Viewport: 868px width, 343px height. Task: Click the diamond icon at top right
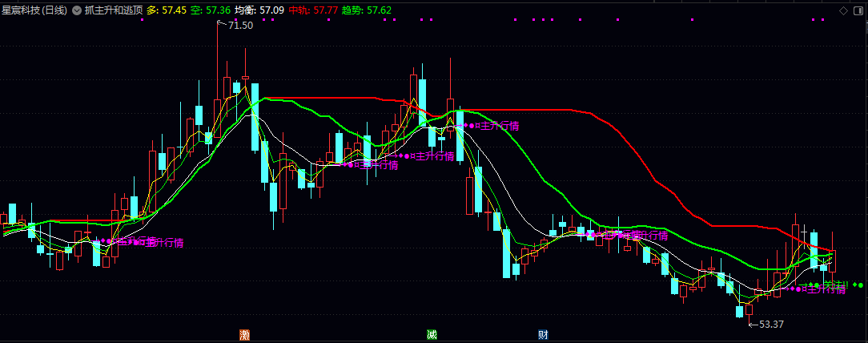pos(844,10)
